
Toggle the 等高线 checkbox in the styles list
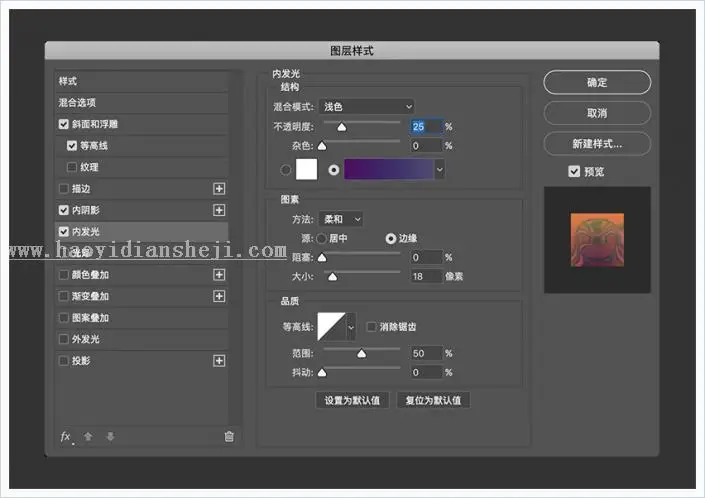pos(72,146)
